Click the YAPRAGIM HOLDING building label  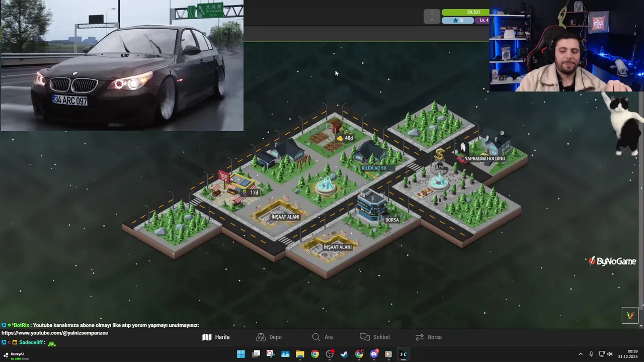485,159
